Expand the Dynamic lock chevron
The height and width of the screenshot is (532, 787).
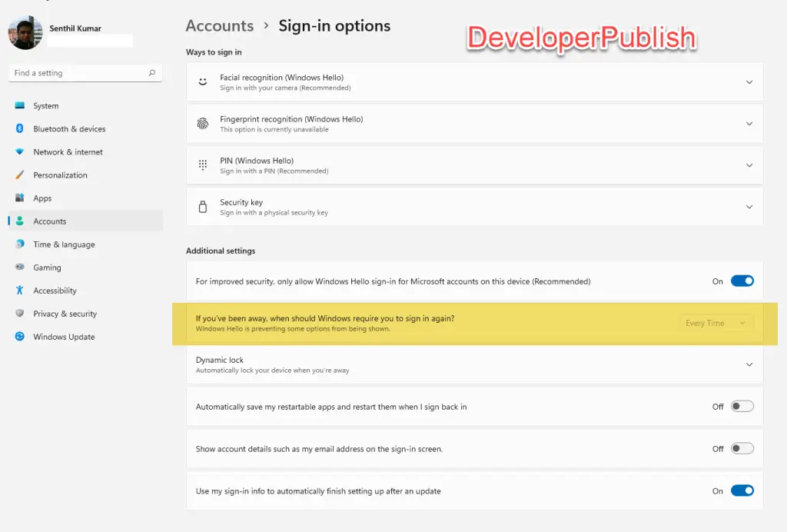pyautogui.click(x=749, y=364)
